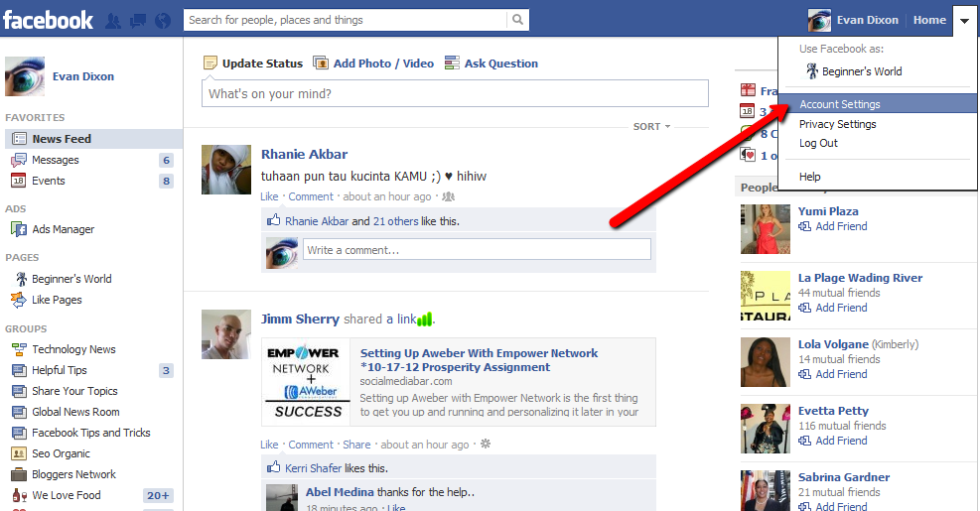Image resolution: width=980 pixels, height=511 pixels.
Task: Open the Helpful Tips group
Action: pyautogui.click(x=59, y=370)
